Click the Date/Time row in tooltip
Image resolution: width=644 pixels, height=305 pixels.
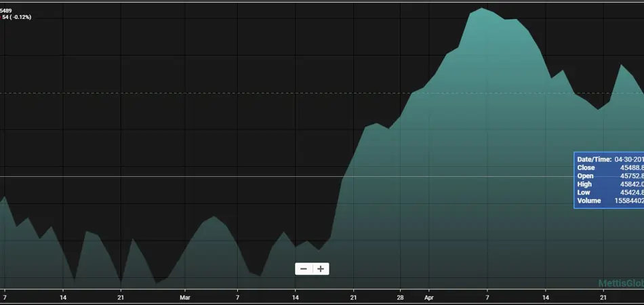click(608, 159)
